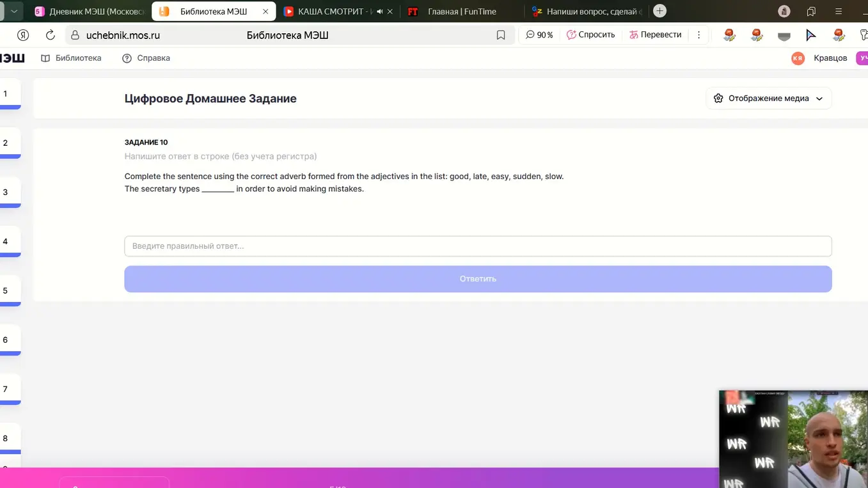Click the site lock icon in address bar
Image resolution: width=868 pixels, height=488 pixels.
75,35
